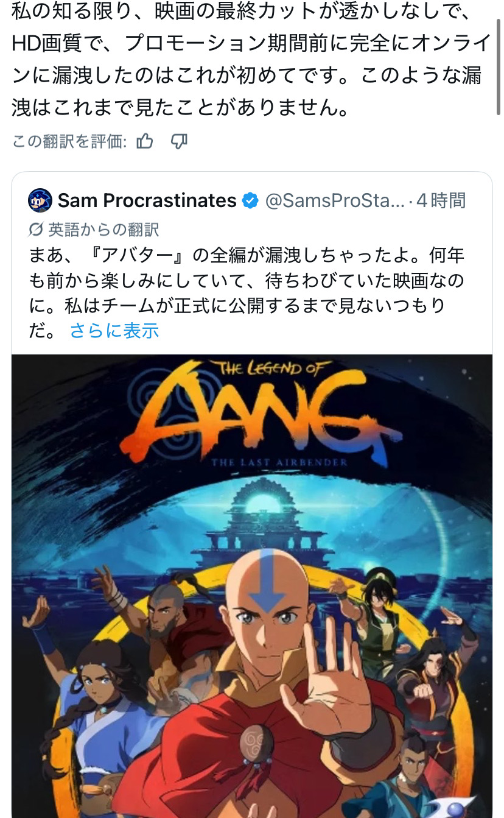Open the quoted post body text
The image size is (504, 818).
(247, 292)
